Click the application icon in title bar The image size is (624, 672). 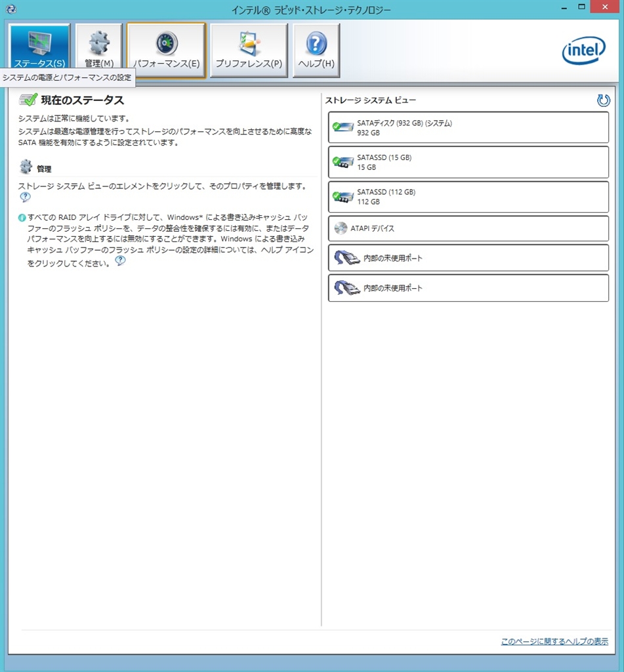pos(11,9)
